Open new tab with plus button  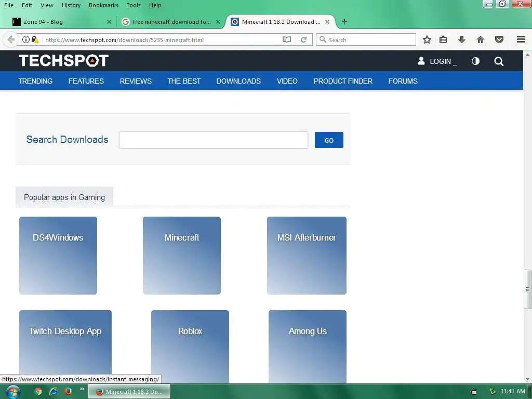(344, 22)
